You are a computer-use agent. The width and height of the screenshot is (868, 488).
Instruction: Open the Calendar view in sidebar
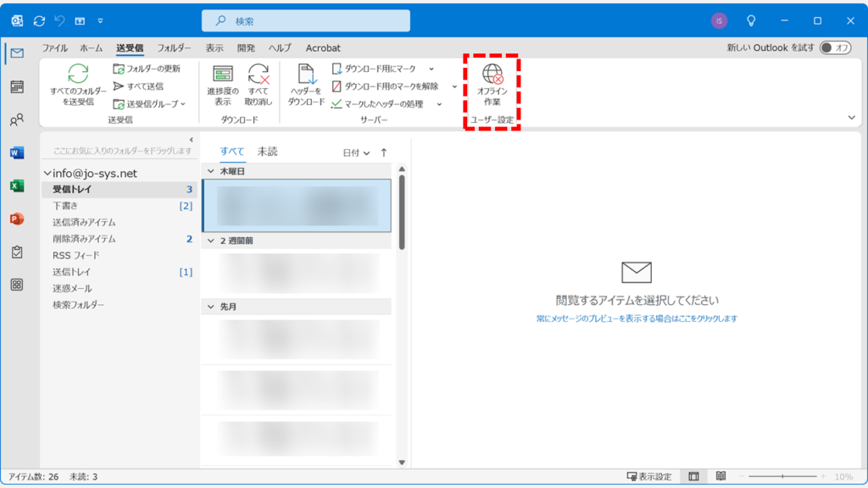coord(17,86)
